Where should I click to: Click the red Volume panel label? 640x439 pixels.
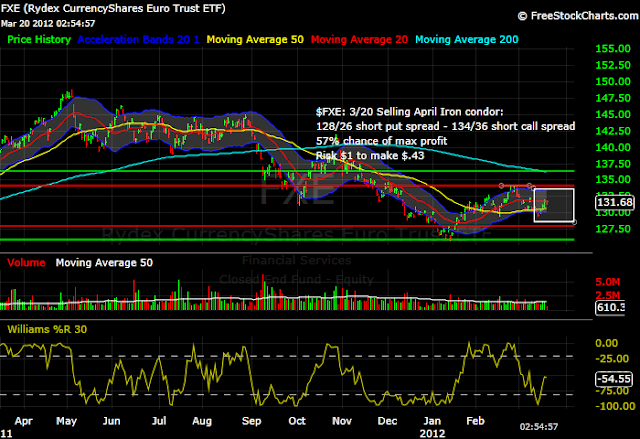26,263
